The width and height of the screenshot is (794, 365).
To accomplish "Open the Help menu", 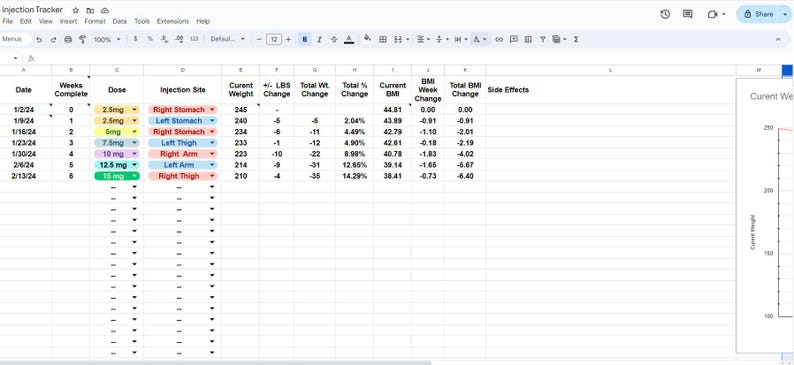I will (x=203, y=22).
